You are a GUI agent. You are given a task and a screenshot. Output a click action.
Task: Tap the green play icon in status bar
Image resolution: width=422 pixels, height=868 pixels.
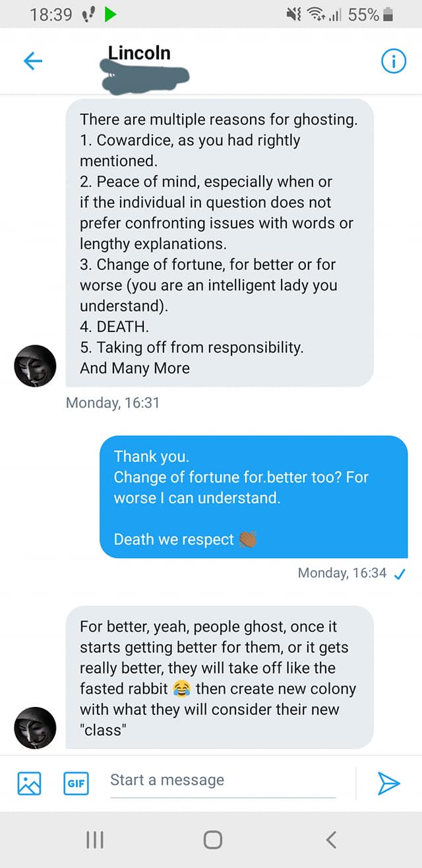[x=110, y=14]
